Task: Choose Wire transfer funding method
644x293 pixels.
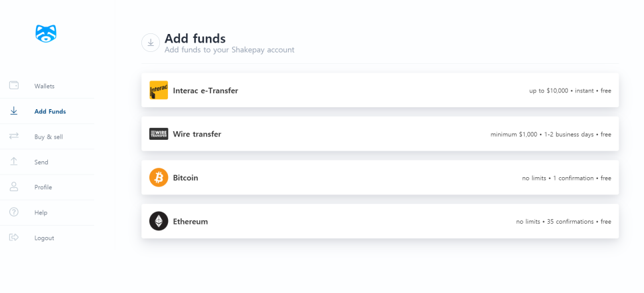Action: 380,134
